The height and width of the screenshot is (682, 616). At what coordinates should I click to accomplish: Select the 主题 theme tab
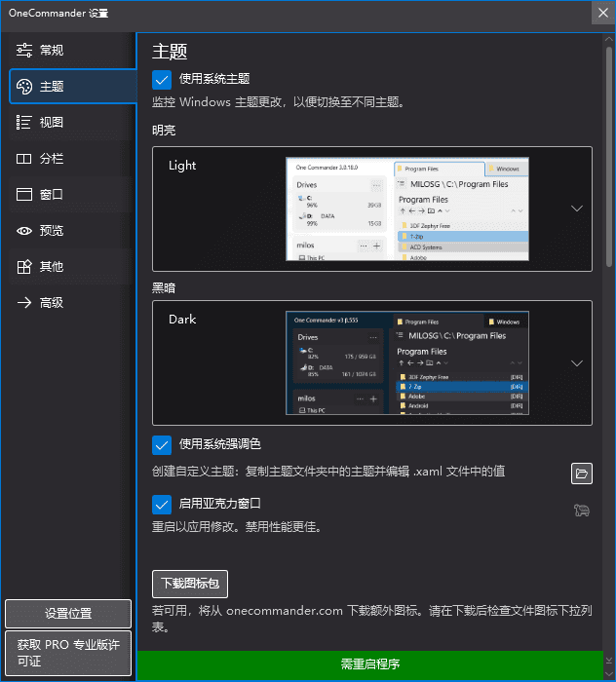[73, 86]
